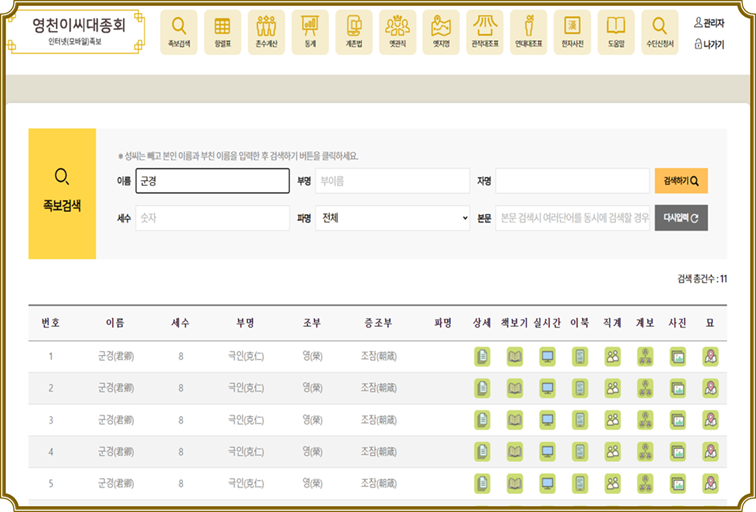
Task: Click the 묘 grave map icon in row 2
Action: click(711, 389)
